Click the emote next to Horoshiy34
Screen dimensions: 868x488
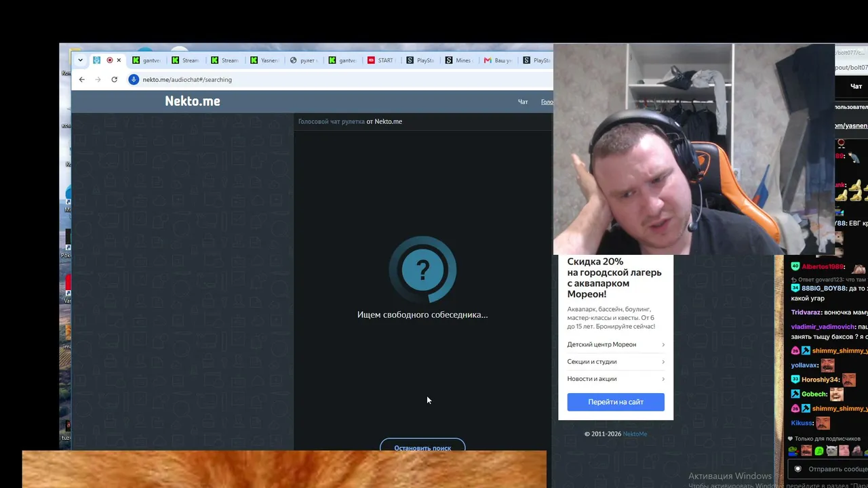click(849, 380)
